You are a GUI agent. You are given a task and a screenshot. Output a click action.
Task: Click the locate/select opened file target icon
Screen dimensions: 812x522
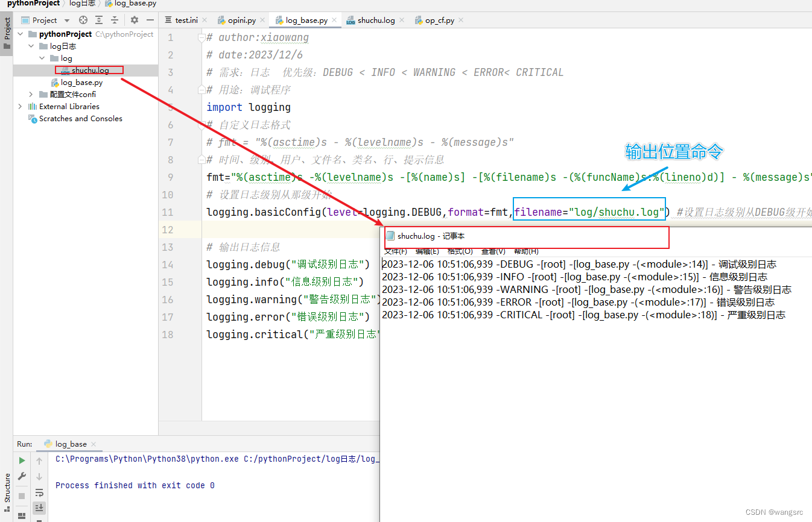pyautogui.click(x=83, y=20)
